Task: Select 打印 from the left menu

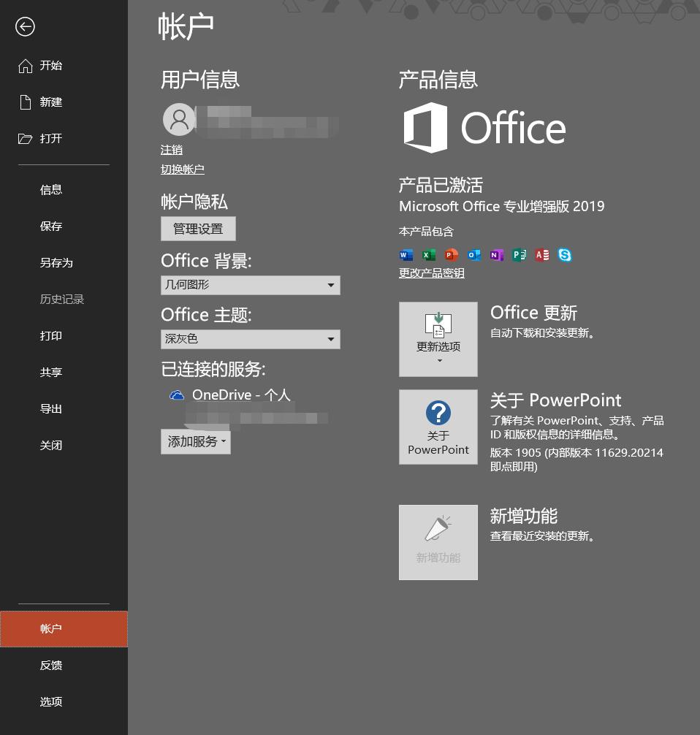Action: coord(50,335)
